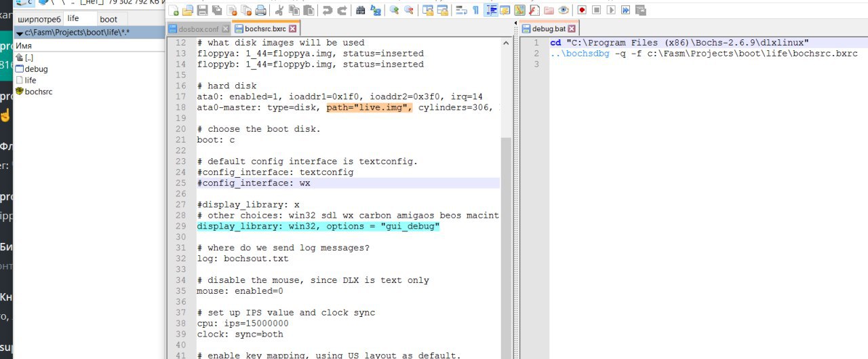Click the Open file folder icon
The height and width of the screenshot is (359, 868).
[x=188, y=10]
